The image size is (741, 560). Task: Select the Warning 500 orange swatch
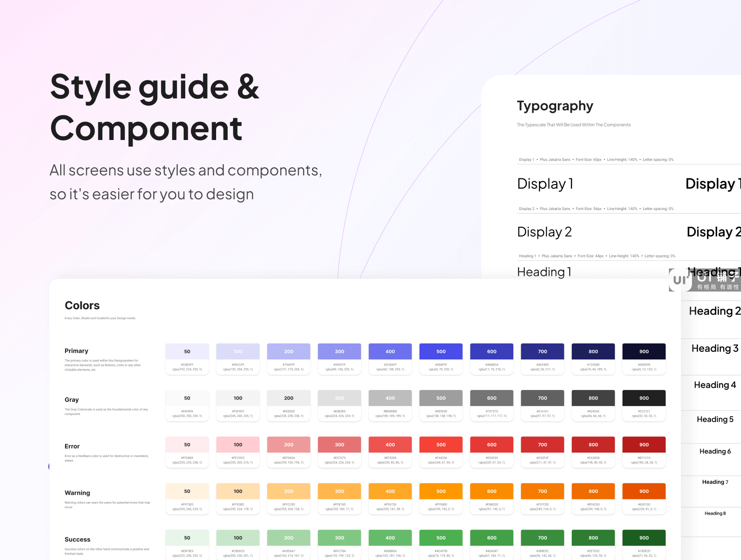click(441, 498)
